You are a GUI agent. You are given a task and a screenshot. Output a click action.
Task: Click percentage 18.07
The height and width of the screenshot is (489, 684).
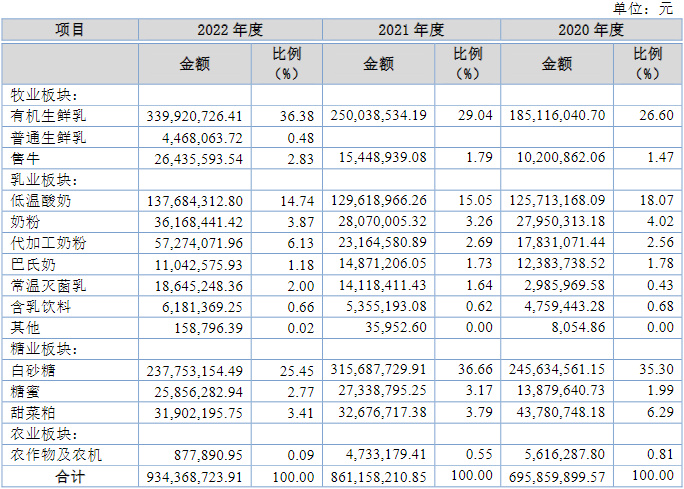pos(657,200)
